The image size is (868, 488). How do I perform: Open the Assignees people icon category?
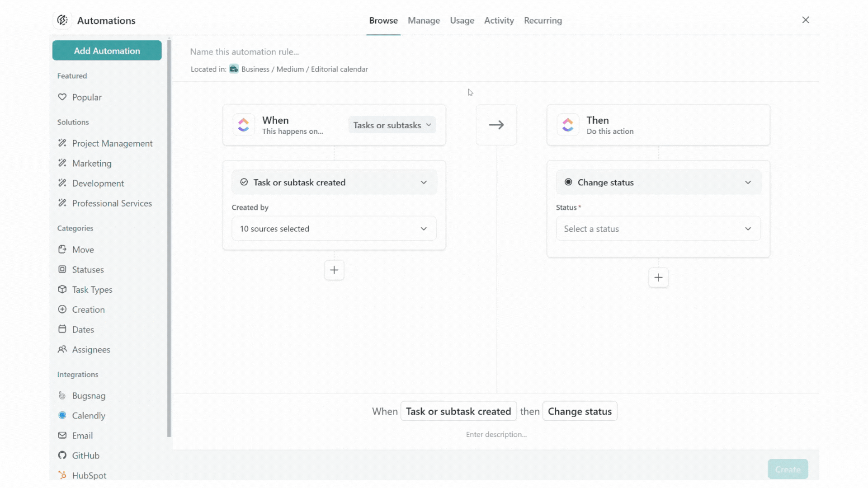tap(62, 350)
